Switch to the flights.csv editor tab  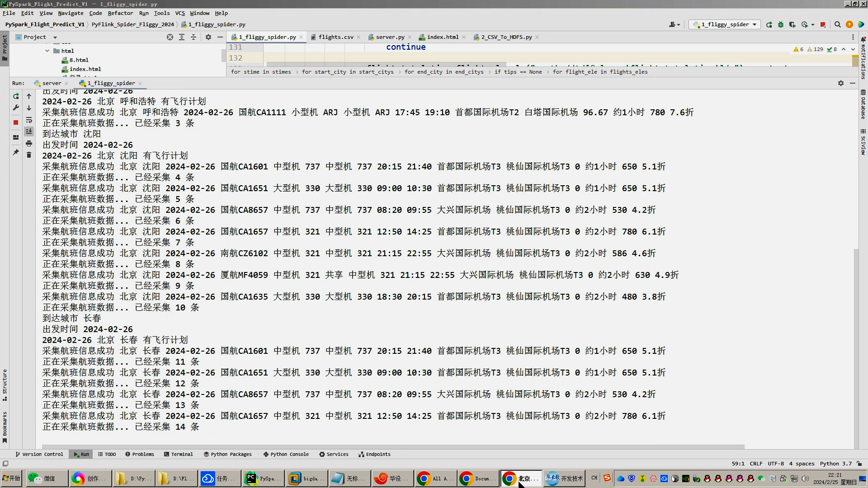pos(335,37)
